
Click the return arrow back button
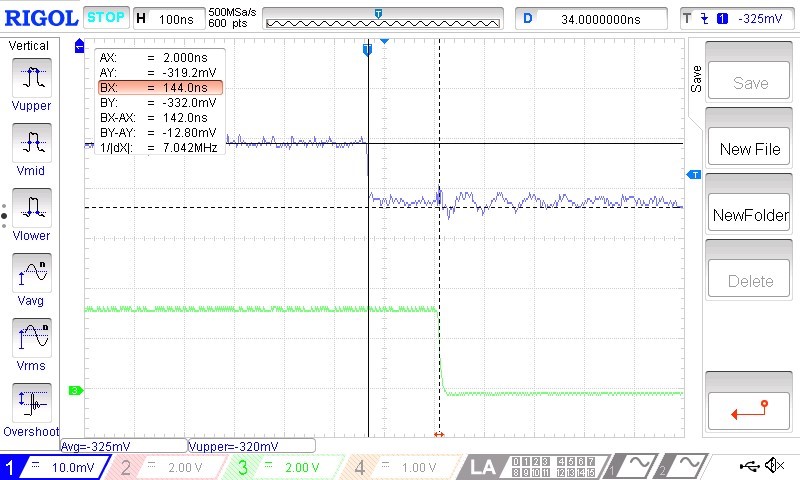(750, 408)
